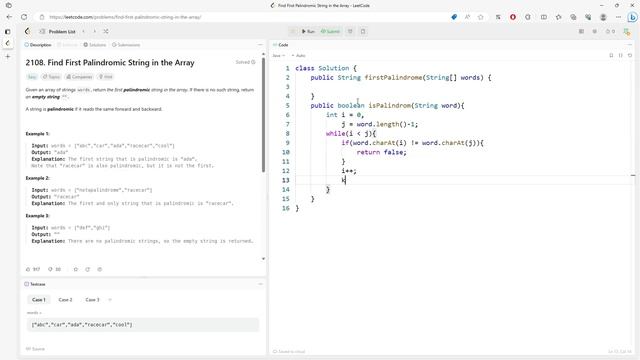This screenshot has width=640, height=360.
Task: Click the words testcase input field
Action: (x=143, y=325)
